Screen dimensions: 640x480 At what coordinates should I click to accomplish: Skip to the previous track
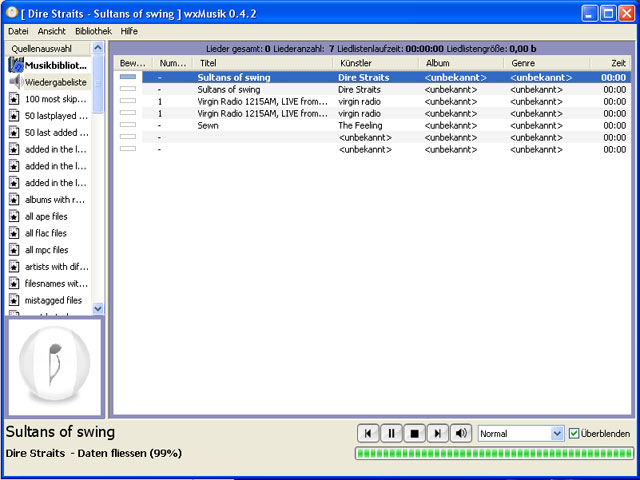(368, 433)
